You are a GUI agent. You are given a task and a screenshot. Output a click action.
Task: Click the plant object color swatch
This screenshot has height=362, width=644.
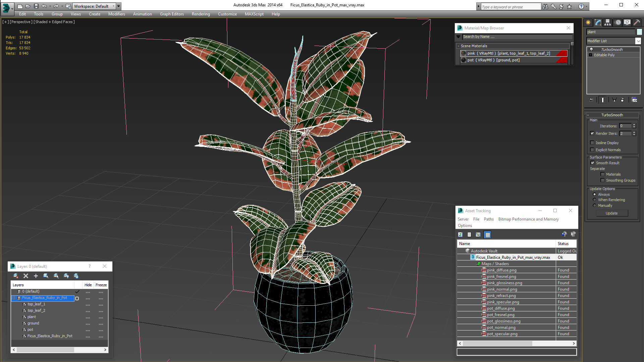(x=639, y=32)
